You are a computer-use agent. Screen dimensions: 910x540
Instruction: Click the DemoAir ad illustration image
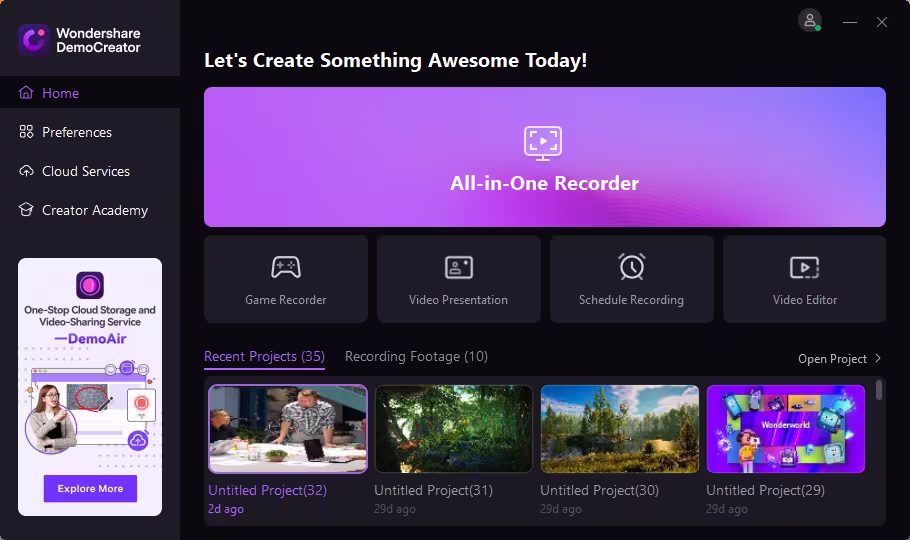click(x=90, y=408)
